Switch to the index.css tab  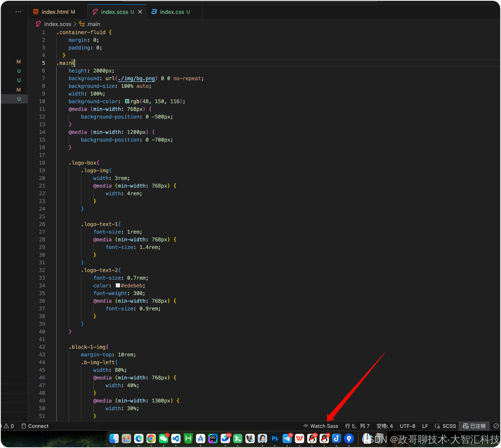coord(172,12)
